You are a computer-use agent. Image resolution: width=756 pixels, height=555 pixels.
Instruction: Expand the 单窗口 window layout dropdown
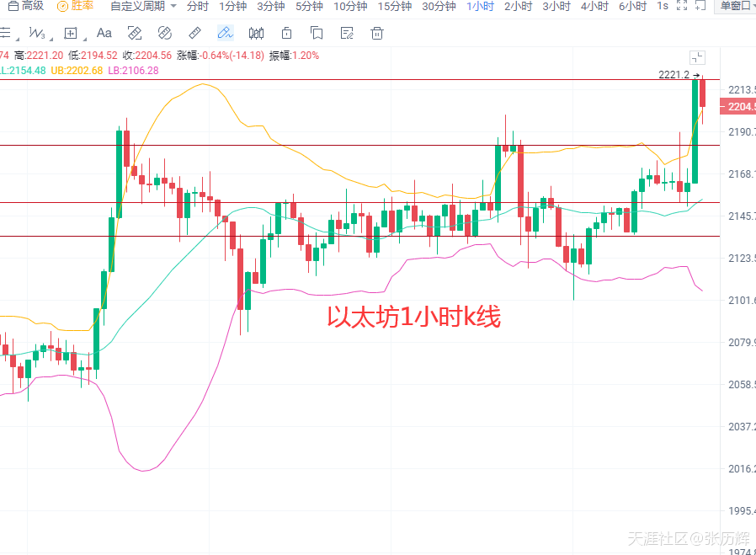coord(736,7)
